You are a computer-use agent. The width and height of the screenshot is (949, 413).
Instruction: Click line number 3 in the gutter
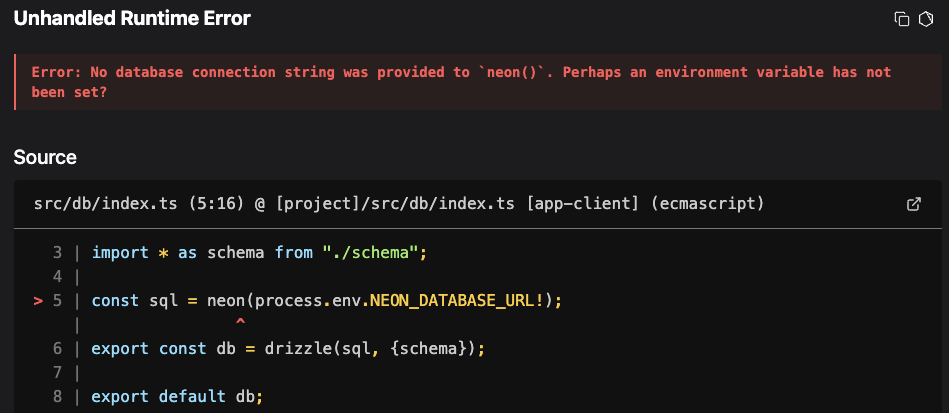58,253
